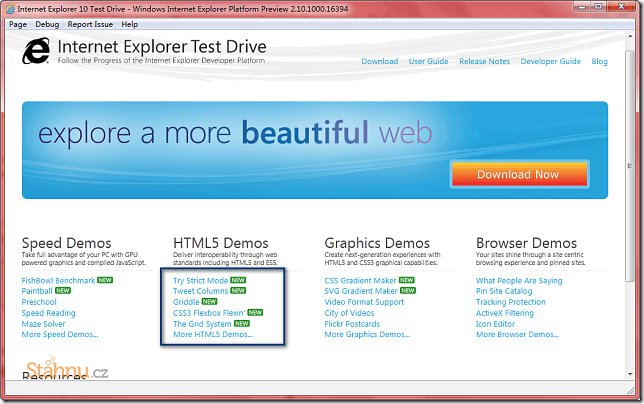Click the HTML5 Demos heading
The image size is (644, 404).
click(x=221, y=243)
